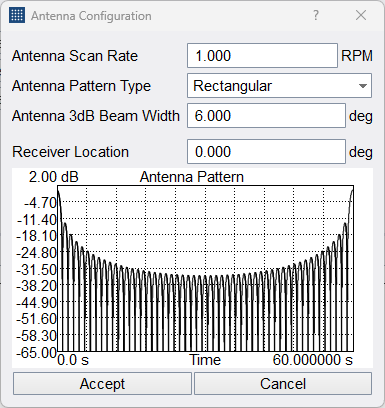Click the -18.10 axis tick label
Viewport: 385px width, 408px height.
tap(36, 236)
